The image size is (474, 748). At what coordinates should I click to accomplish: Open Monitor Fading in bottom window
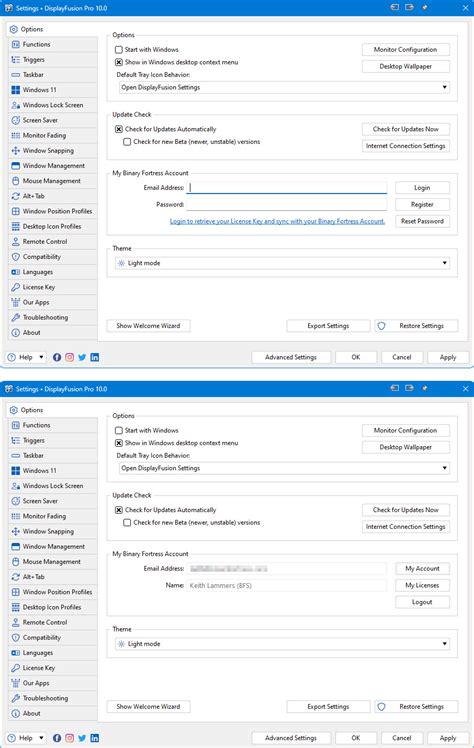pyautogui.click(x=52, y=516)
